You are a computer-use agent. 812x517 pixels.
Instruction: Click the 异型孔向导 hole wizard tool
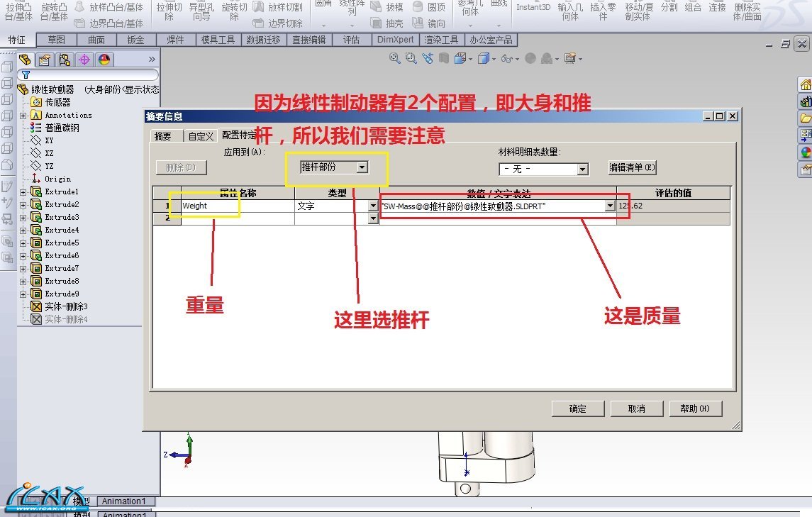[x=201, y=11]
